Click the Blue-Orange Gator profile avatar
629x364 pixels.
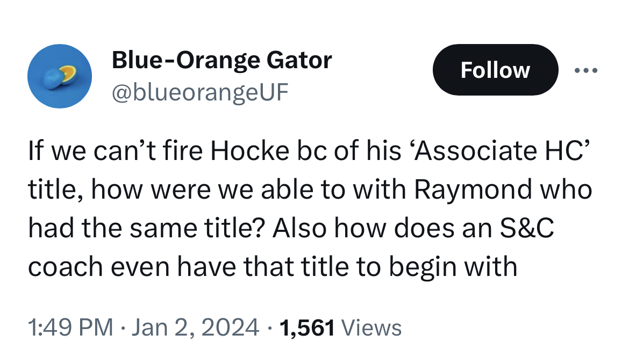pos(60,76)
